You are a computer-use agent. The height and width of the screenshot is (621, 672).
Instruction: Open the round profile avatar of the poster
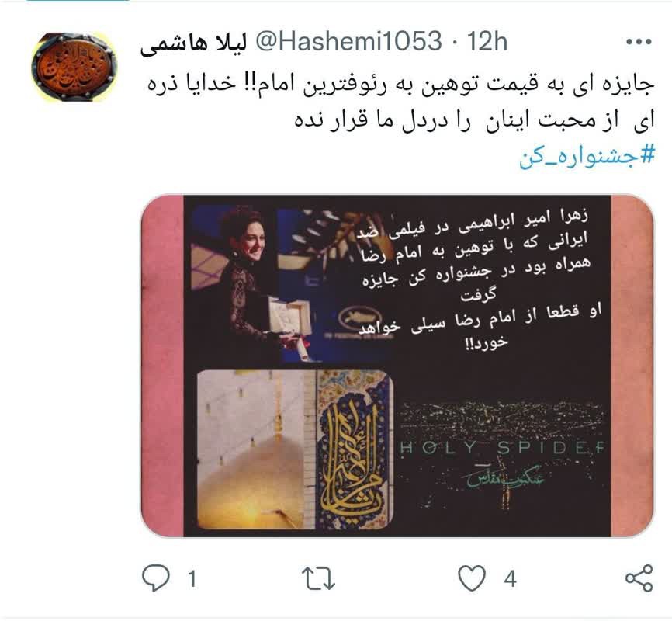pos(74,68)
